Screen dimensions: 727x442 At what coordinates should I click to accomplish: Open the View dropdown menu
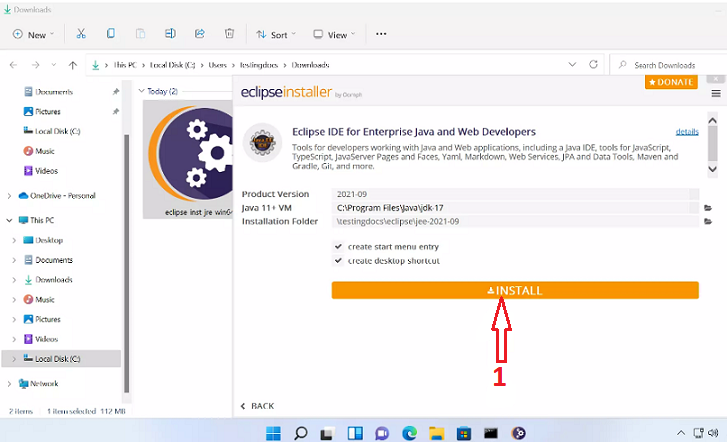[x=335, y=34]
